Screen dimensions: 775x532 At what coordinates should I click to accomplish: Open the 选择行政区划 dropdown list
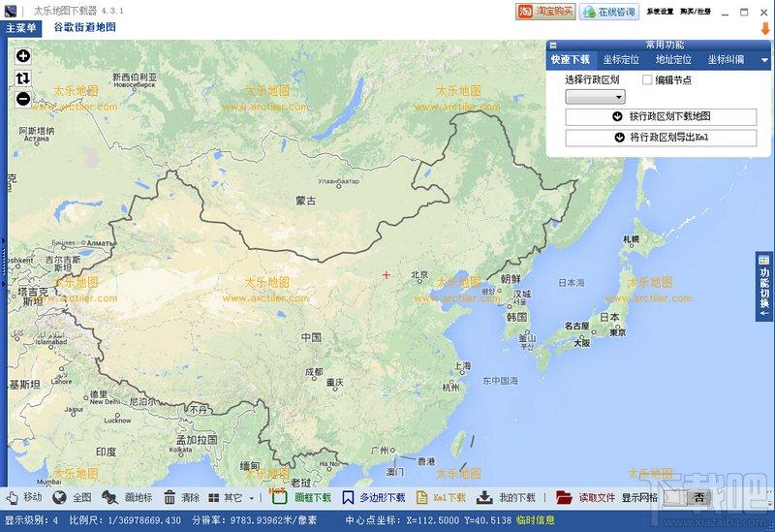coord(595,97)
